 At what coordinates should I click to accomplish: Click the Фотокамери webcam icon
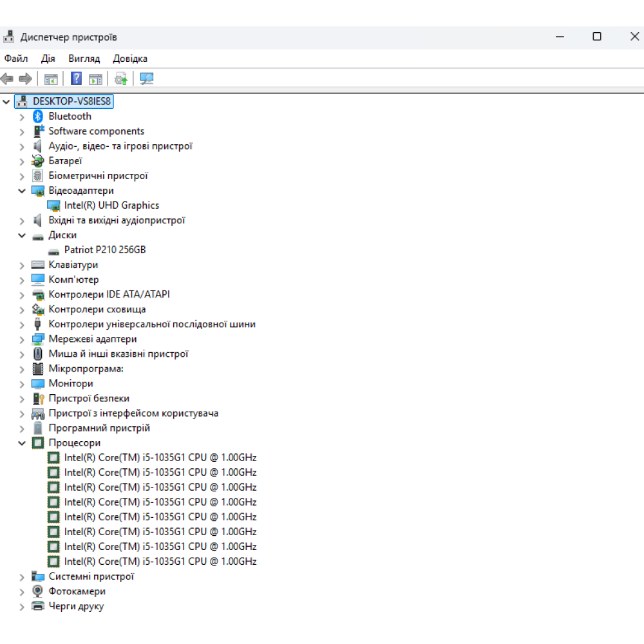pos(38,591)
